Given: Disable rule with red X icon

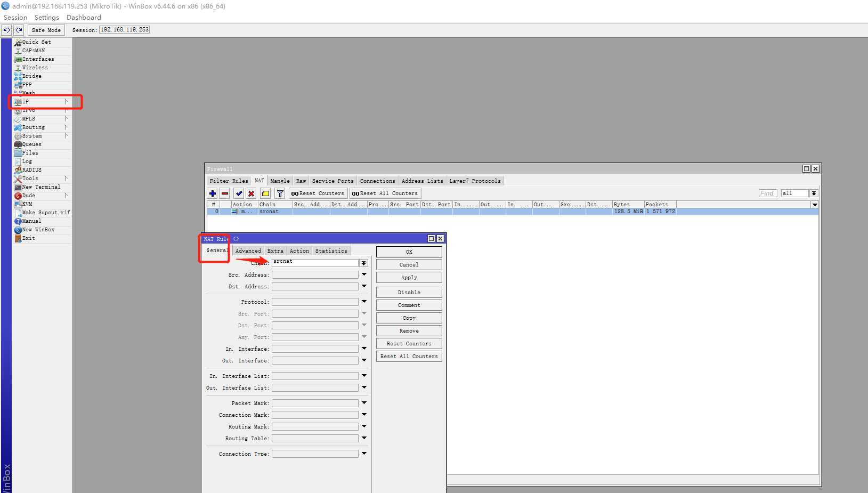Looking at the screenshot, I should point(251,193).
